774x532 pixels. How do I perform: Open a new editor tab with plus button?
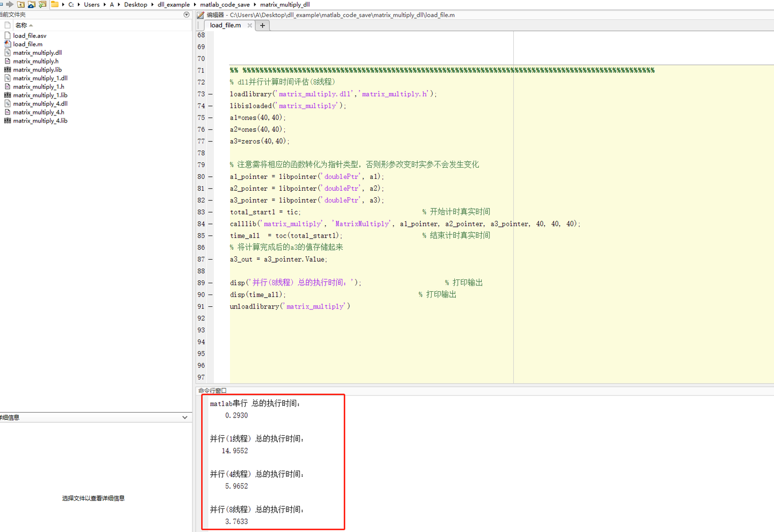pyautogui.click(x=262, y=25)
